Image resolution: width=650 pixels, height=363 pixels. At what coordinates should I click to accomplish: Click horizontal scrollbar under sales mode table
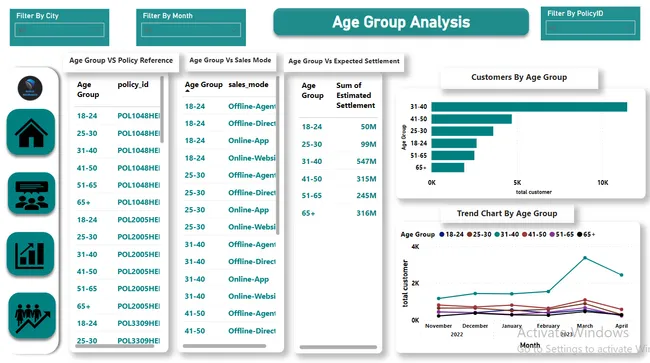224,346
